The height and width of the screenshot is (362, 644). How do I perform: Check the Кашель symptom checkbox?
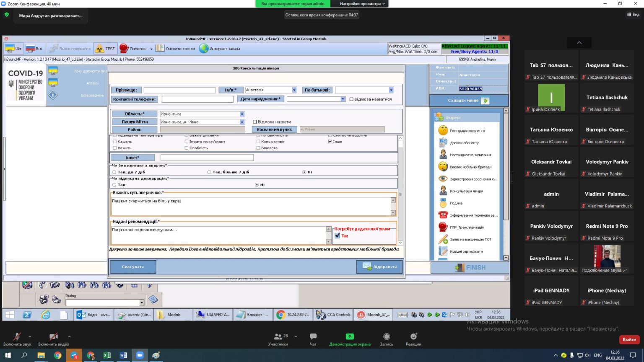(114, 142)
